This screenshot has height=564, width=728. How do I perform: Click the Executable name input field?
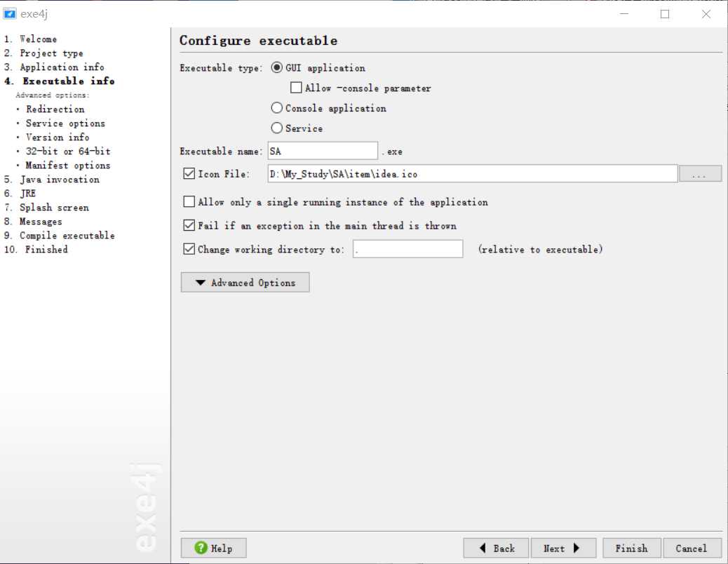323,151
